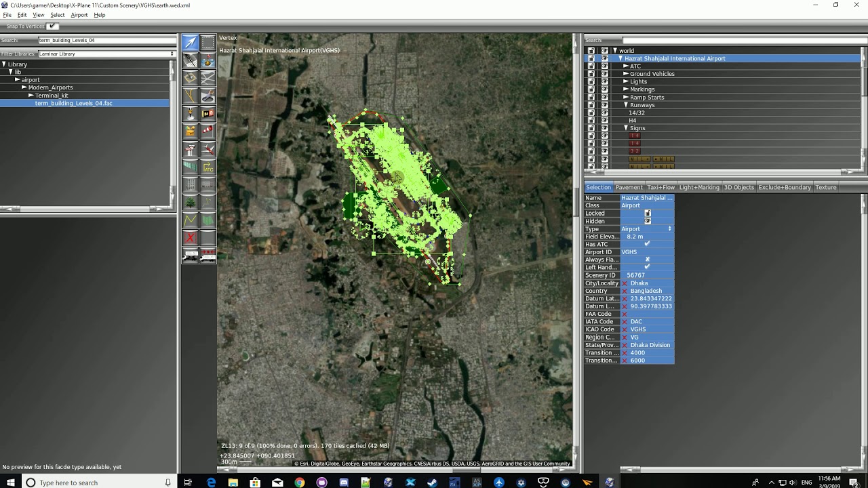Pick the Helipad tool icon
868x488 pixels.
pyautogui.click(x=190, y=78)
